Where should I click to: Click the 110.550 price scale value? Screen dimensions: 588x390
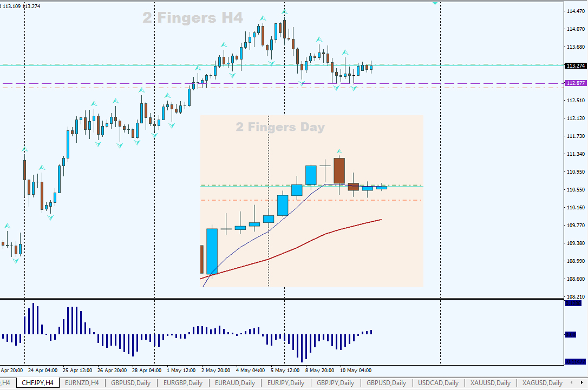tap(576, 189)
